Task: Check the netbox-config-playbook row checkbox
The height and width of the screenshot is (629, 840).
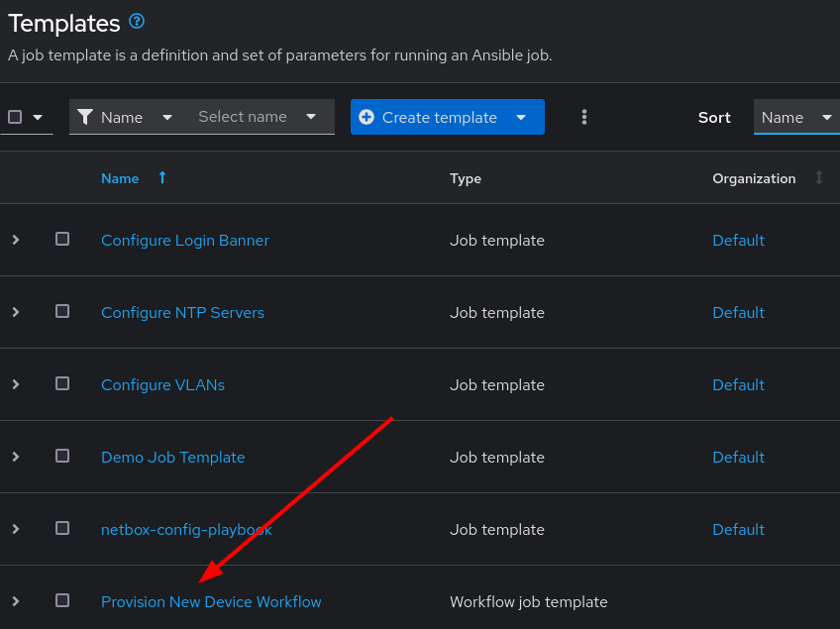Action: (x=62, y=528)
